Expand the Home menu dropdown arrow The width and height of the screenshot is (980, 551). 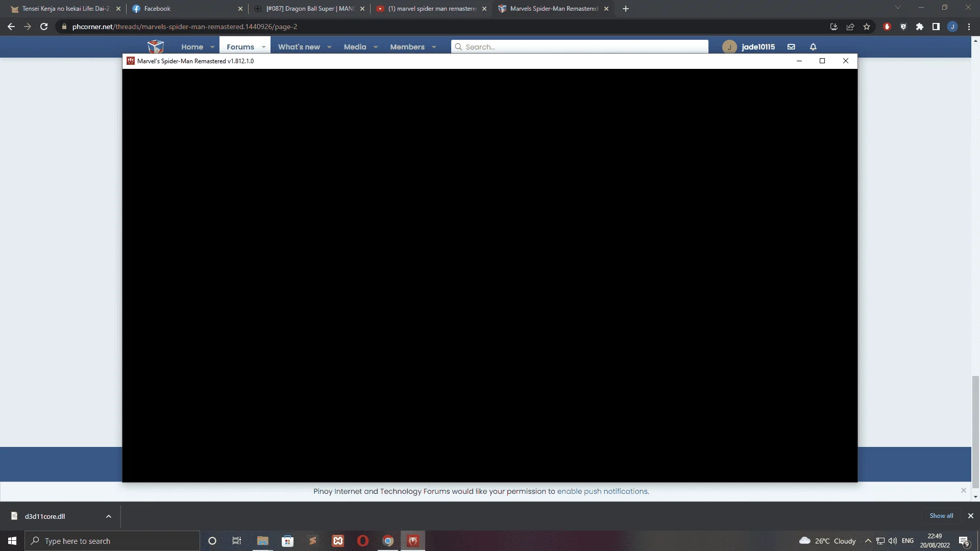point(212,47)
